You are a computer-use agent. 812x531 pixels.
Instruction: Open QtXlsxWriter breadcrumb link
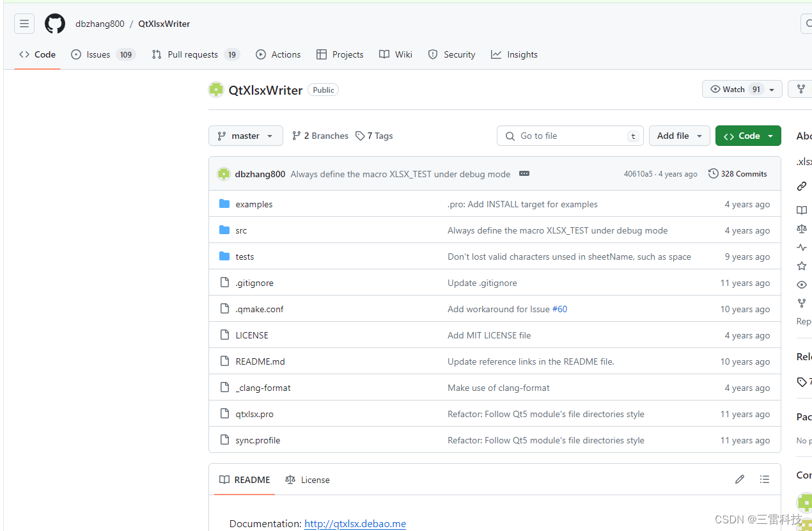(164, 24)
